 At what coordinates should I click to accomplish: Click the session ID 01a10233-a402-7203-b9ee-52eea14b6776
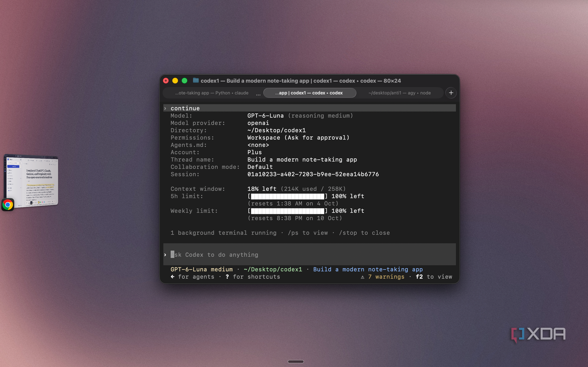[x=313, y=174]
